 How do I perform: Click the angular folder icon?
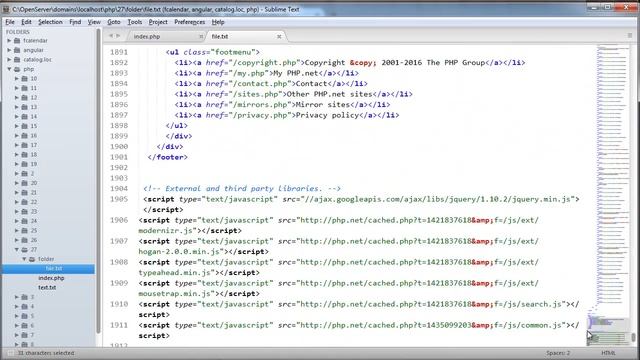point(17,50)
